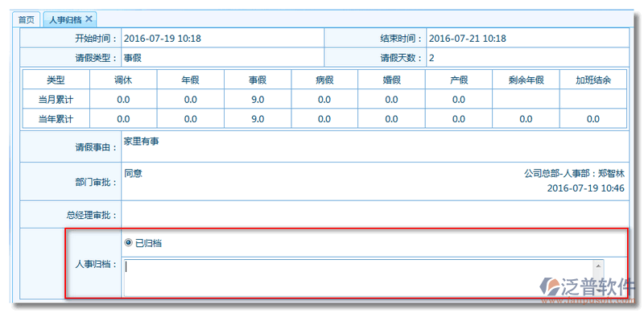Click the 总经理审批 label
Screen dimensions: 644x313
click(x=92, y=215)
